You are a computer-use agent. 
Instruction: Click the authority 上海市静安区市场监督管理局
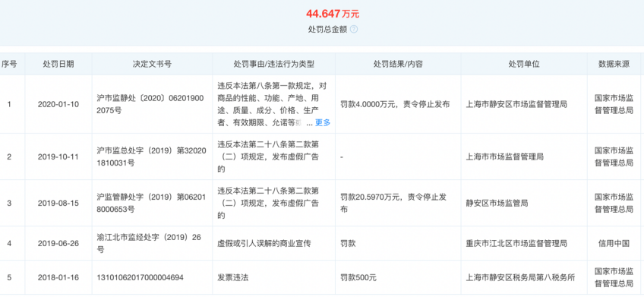pos(516,104)
